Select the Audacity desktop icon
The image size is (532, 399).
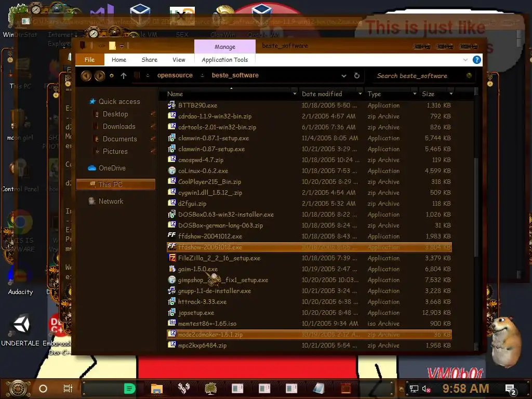20,281
